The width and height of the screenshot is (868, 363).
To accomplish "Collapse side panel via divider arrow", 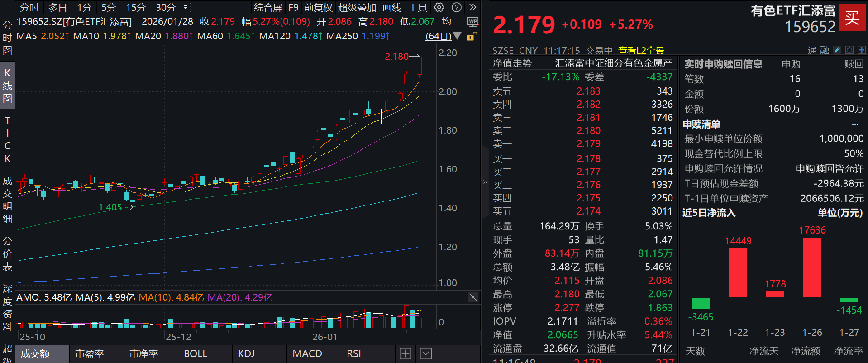I will (485, 182).
